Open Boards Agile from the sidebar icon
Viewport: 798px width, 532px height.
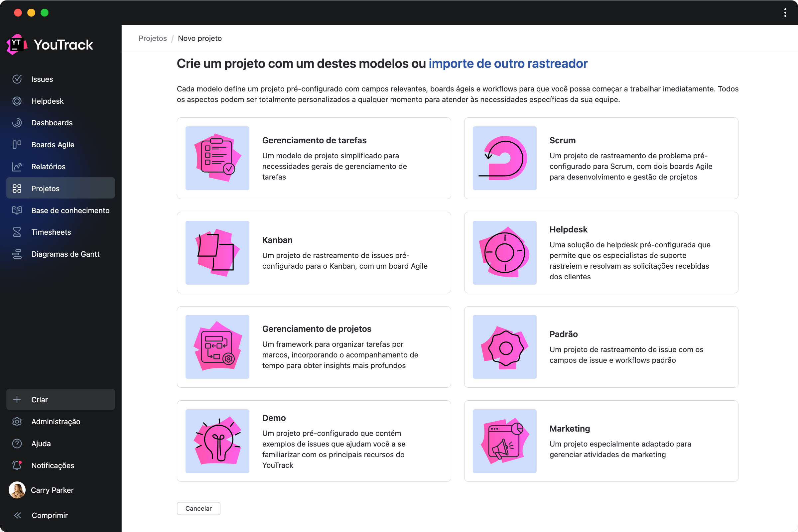[x=17, y=145]
